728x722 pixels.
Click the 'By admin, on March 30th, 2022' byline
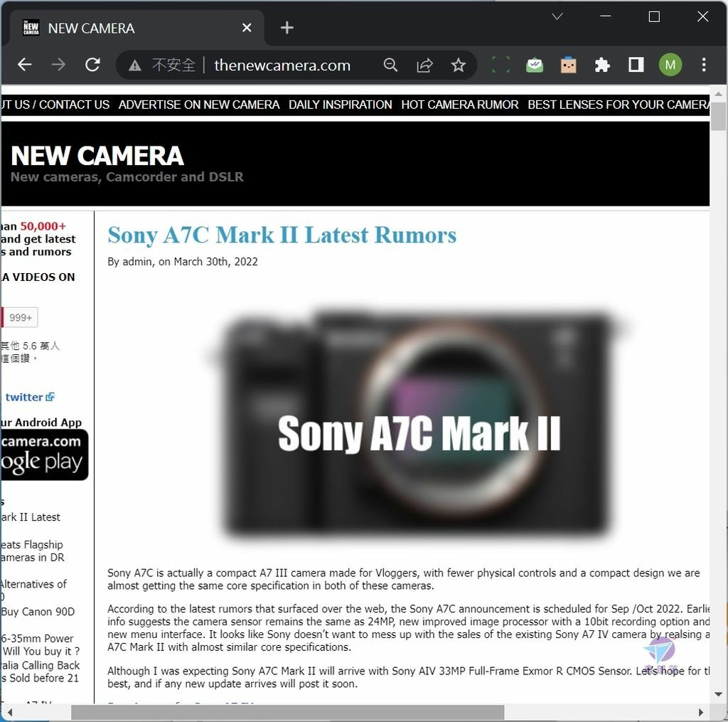coord(183,262)
